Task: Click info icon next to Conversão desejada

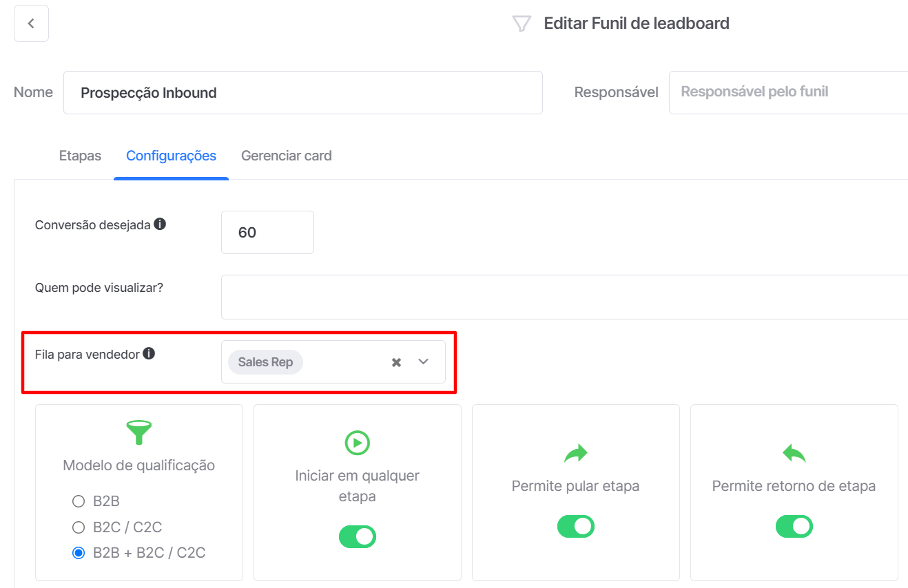Action: (160, 224)
